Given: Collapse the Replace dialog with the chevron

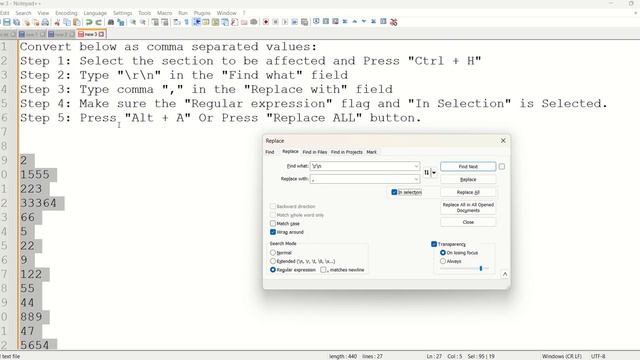Looking at the screenshot, I should 505,274.
